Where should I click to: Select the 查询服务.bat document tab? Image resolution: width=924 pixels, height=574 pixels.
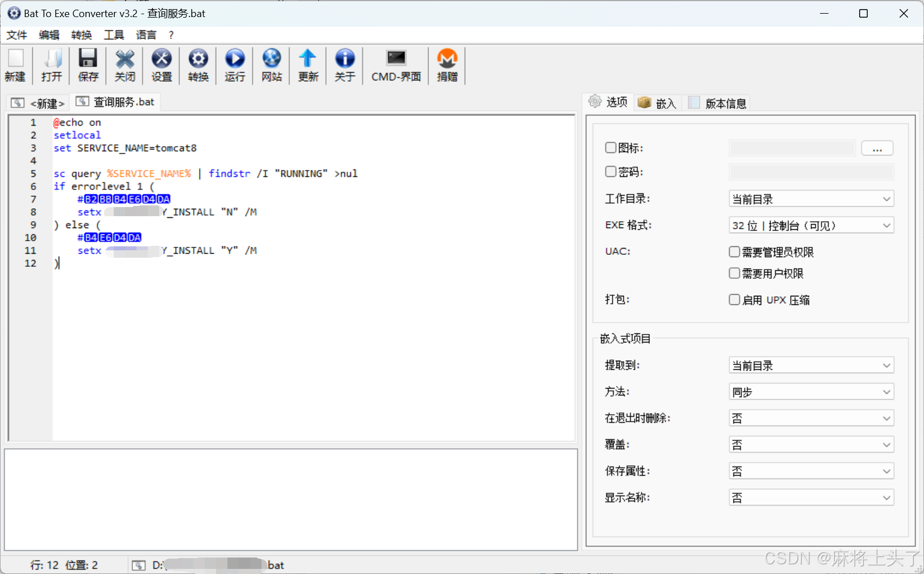coord(115,102)
